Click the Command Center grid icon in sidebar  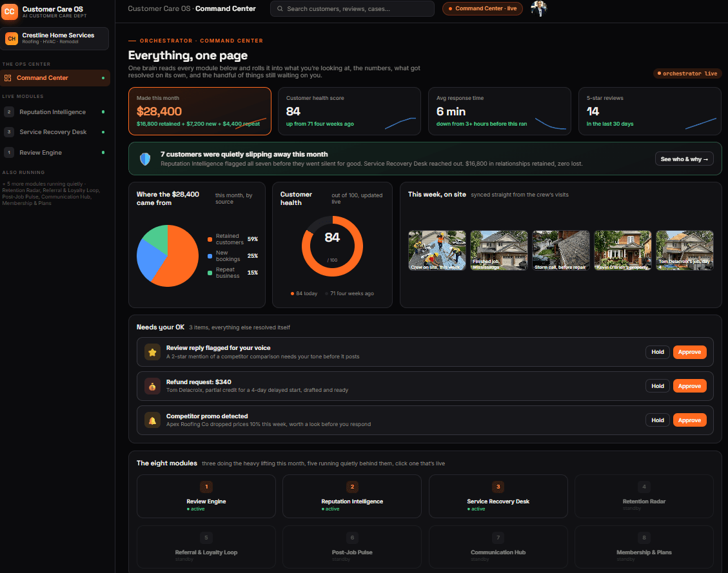(x=8, y=78)
